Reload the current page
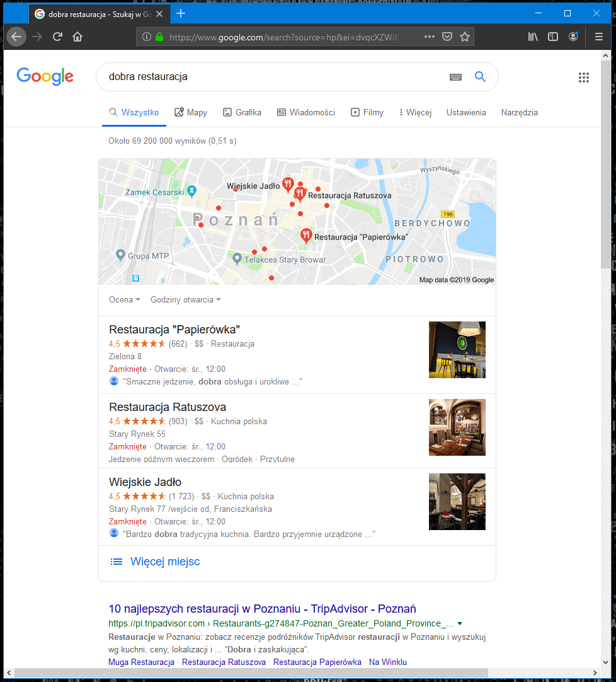 [x=57, y=37]
